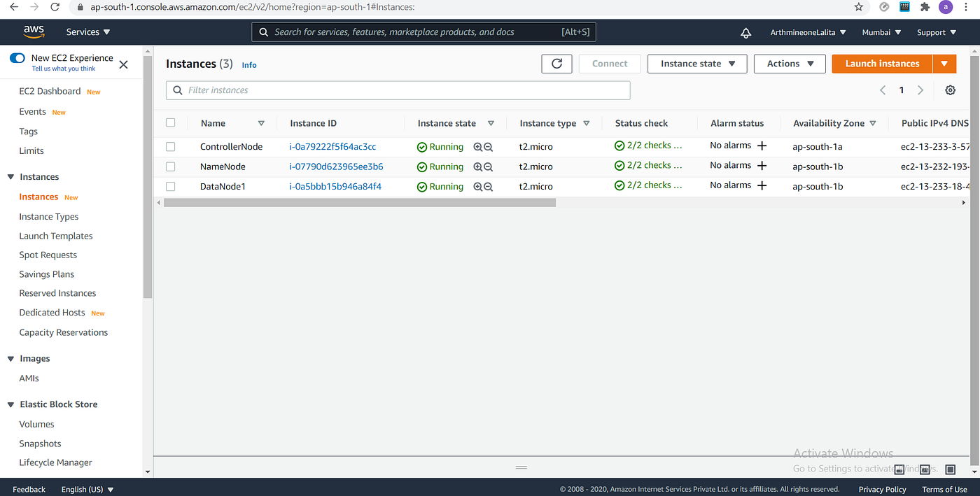The height and width of the screenshot is (496, 980).
Task: Open the notifications bell icon
Action: coord(746,33)
